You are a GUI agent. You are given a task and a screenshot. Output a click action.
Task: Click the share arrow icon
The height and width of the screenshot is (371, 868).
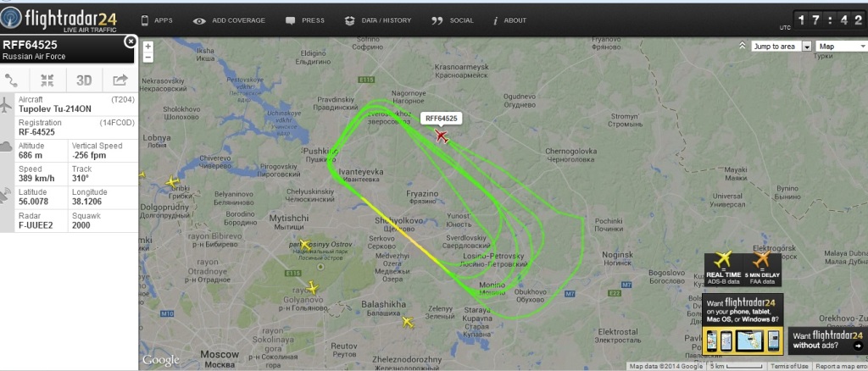[x=120, y=80]
